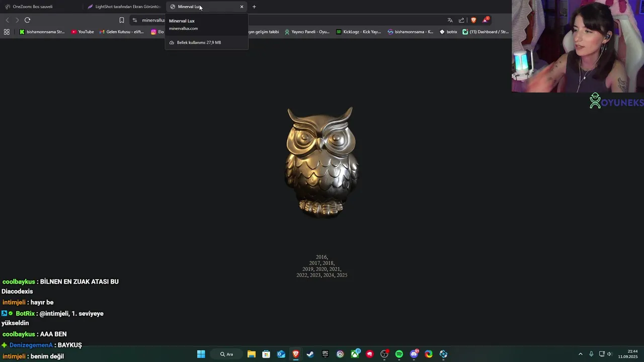Viewport: 644px width, 362px height.
Task: Click the volume speaker tray icon
Action: coord(610,354)
